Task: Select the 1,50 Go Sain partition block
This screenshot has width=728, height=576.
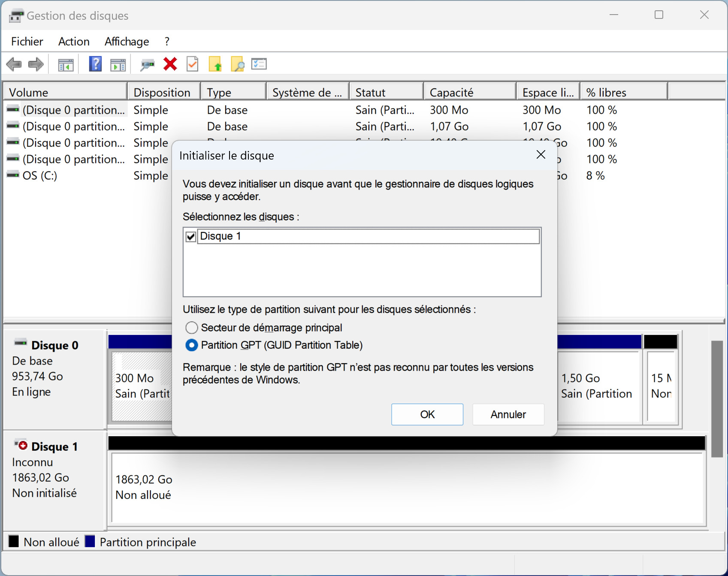Action: 599,386
